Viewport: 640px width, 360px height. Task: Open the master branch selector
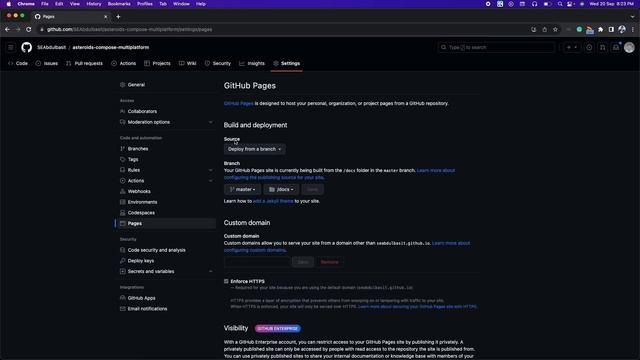coord(242,189)
